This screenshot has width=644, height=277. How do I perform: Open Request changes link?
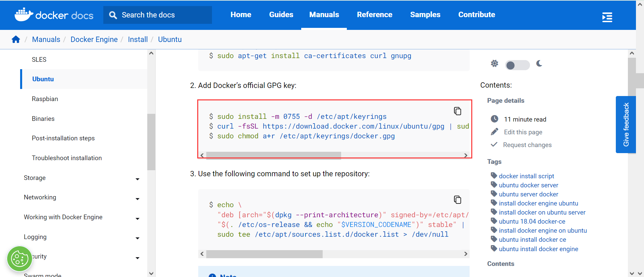[527, 145]
